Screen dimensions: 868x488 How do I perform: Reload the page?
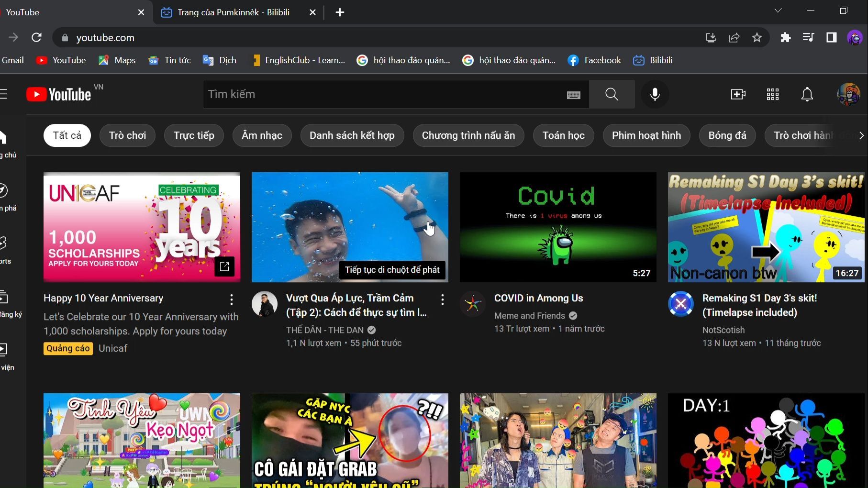(x=36, y=37)
